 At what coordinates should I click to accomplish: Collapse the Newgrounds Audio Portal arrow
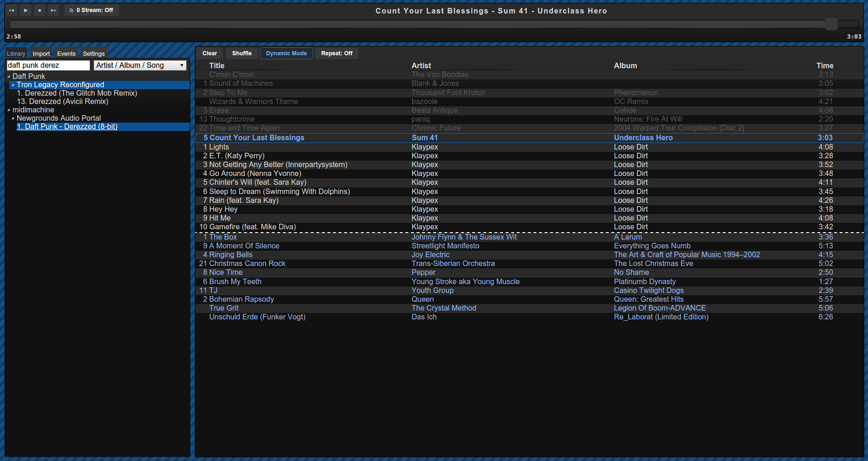[x=13, y=118]
